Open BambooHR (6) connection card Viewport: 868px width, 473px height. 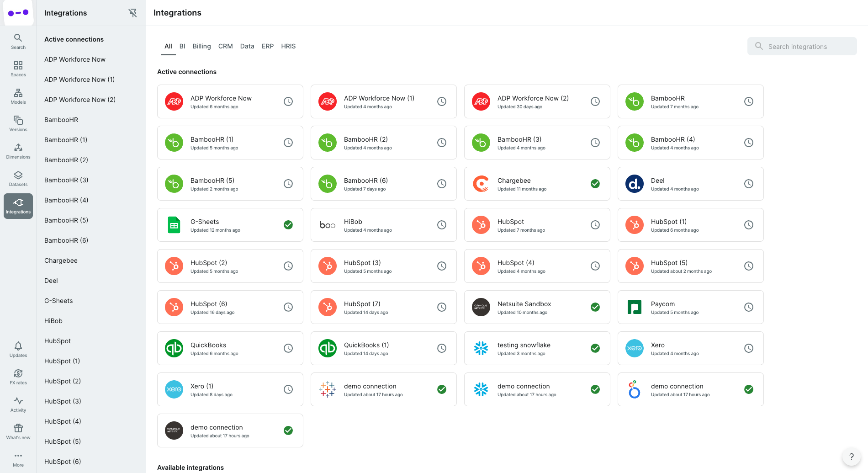tap(384, 184)
